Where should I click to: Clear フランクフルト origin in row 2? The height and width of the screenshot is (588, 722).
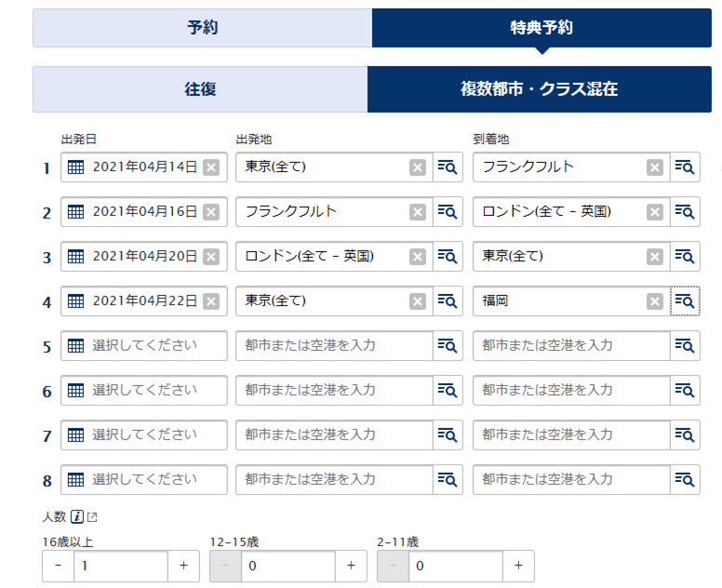click(418, 212)
